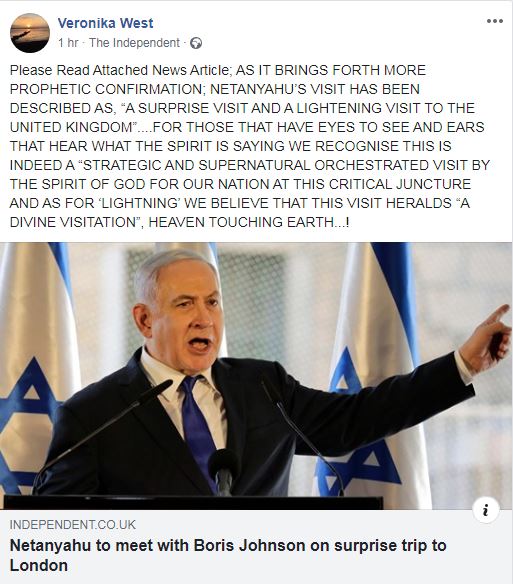This screenshot has width=513, height=584.
Task: Click 'Boris Johnson' in the article headline
Action: pyautogui.click(x=250, y=546)
